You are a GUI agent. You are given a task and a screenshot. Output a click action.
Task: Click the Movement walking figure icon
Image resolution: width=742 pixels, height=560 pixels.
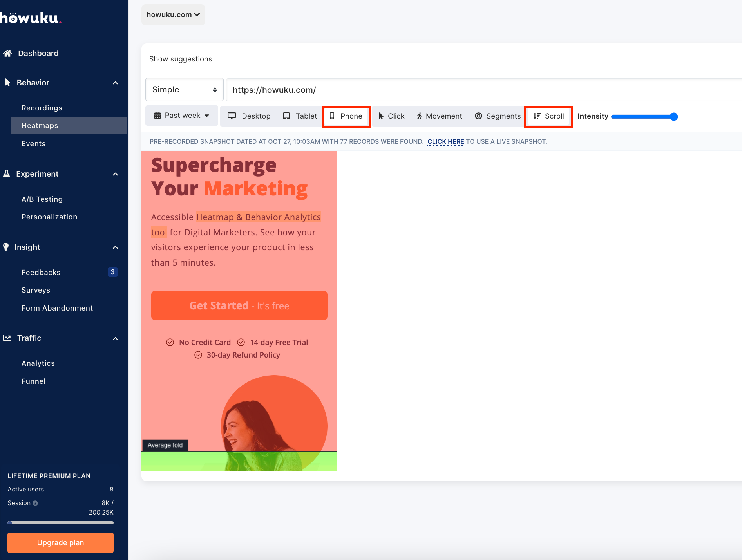click(x=419, y=116)
